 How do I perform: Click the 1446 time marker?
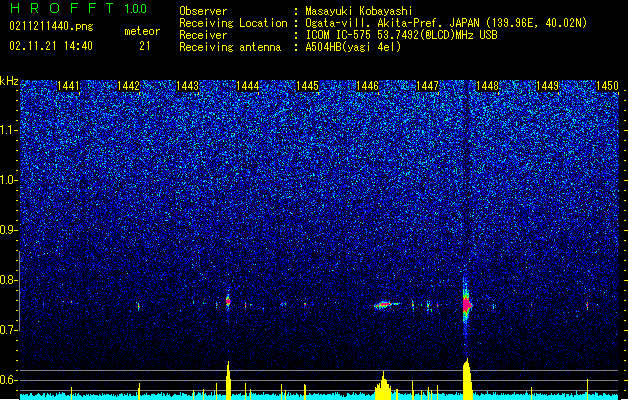(x=367, y=86)
